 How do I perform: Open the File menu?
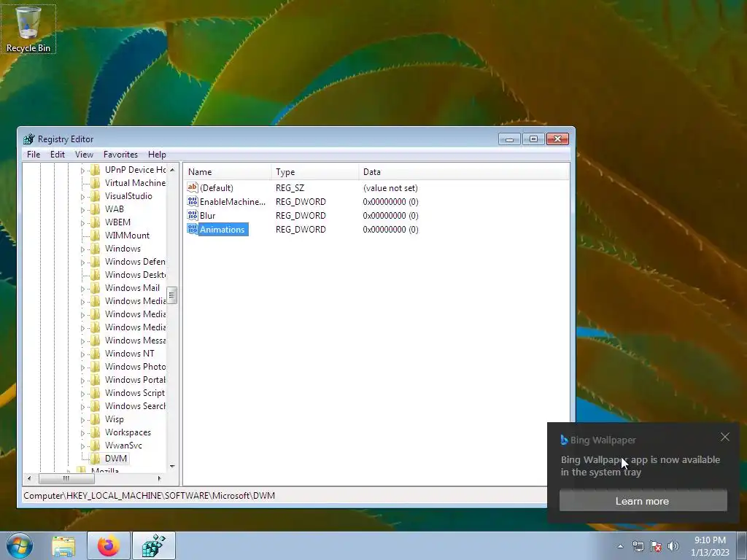(x=34, y=155)
